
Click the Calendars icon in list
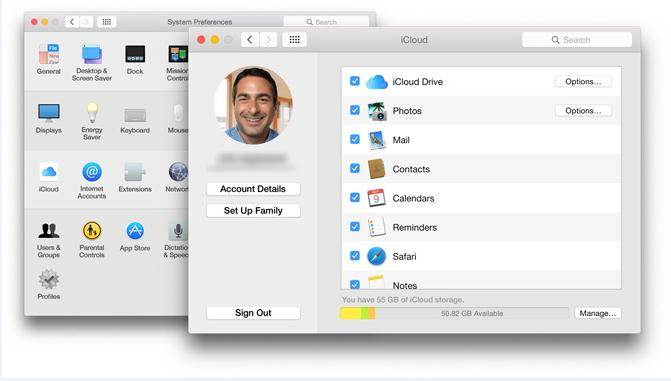(376, 198)
